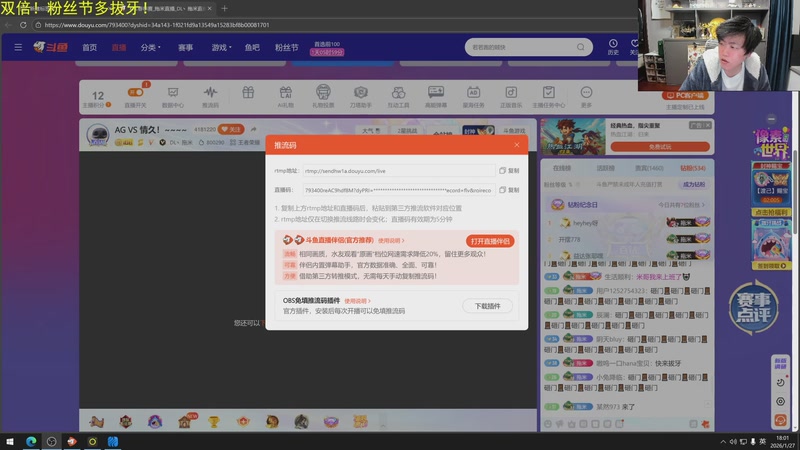
Task: Open a new browser tab
Action: [224, 9]
